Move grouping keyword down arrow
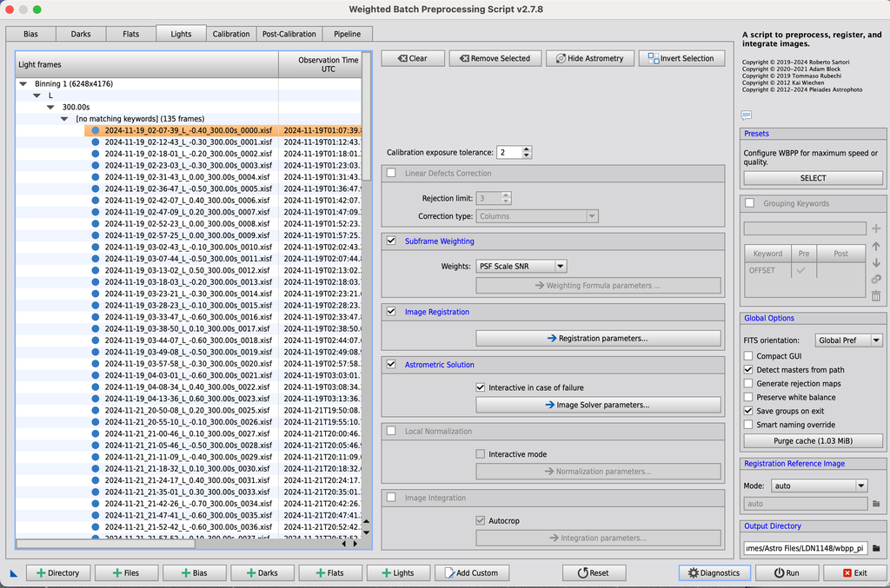Viewport: 890px width, 588px height. (x=876, y=262)
